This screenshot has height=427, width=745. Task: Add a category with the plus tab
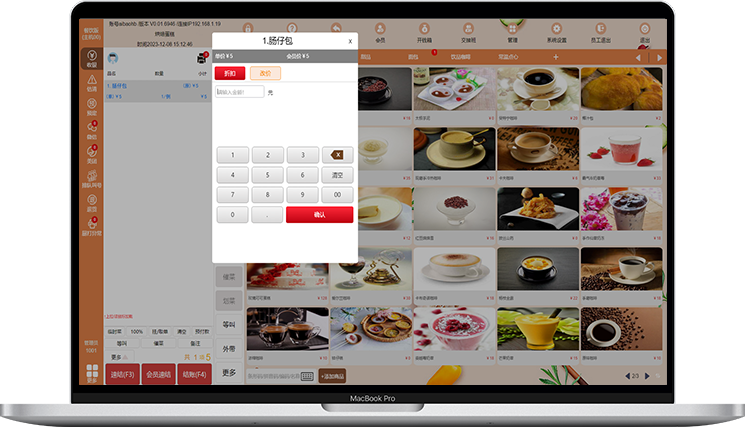coord(556,57)
